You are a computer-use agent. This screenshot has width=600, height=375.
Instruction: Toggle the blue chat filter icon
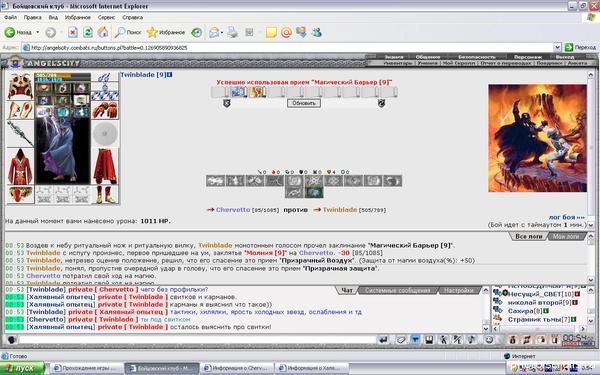415,340
